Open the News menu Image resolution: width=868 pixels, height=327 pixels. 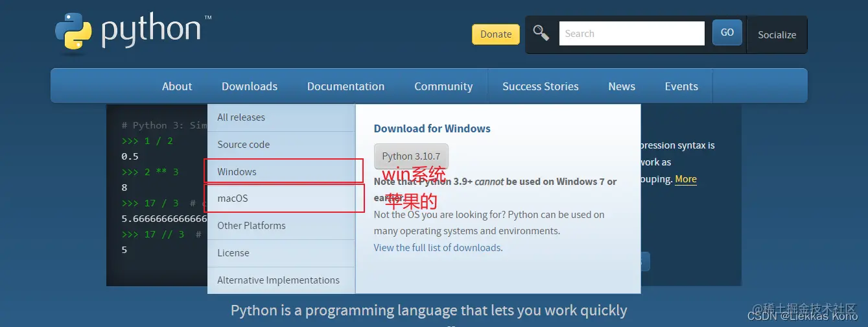(x=622, y=86)
